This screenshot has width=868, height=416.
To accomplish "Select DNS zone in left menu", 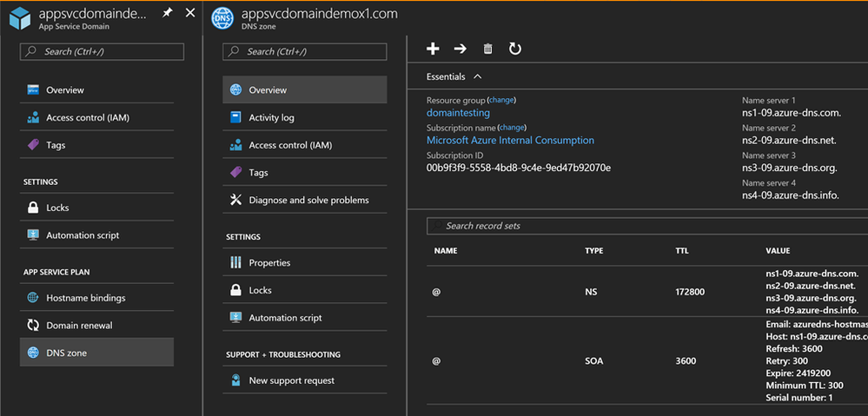I will (66, 353).
